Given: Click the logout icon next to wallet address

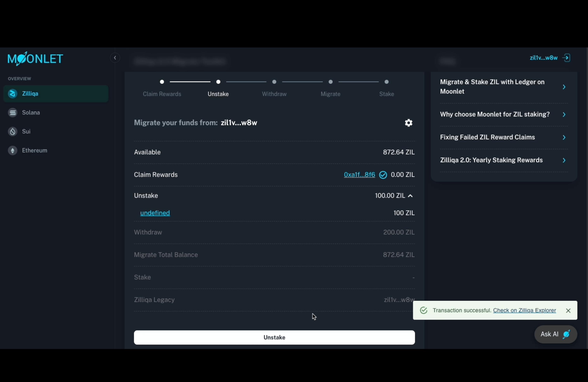Looking at the screenshot, I should [x=566, y=58].
